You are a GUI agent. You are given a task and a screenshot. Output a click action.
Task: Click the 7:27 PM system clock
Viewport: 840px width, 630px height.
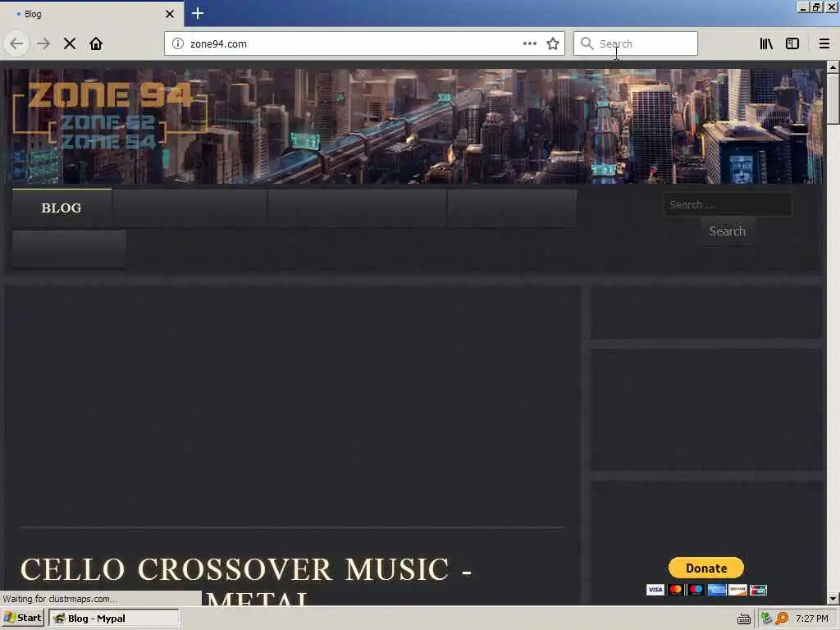point(811,619)
